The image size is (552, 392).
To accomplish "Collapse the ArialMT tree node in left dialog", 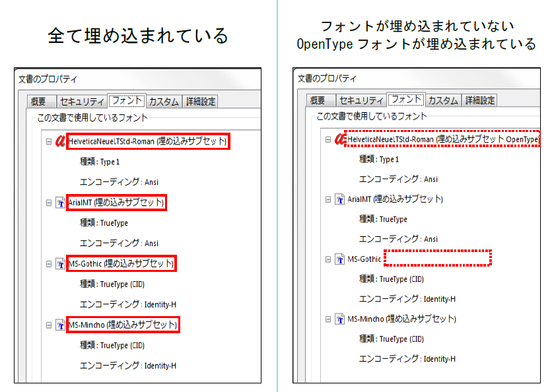I will click(48, 203).
